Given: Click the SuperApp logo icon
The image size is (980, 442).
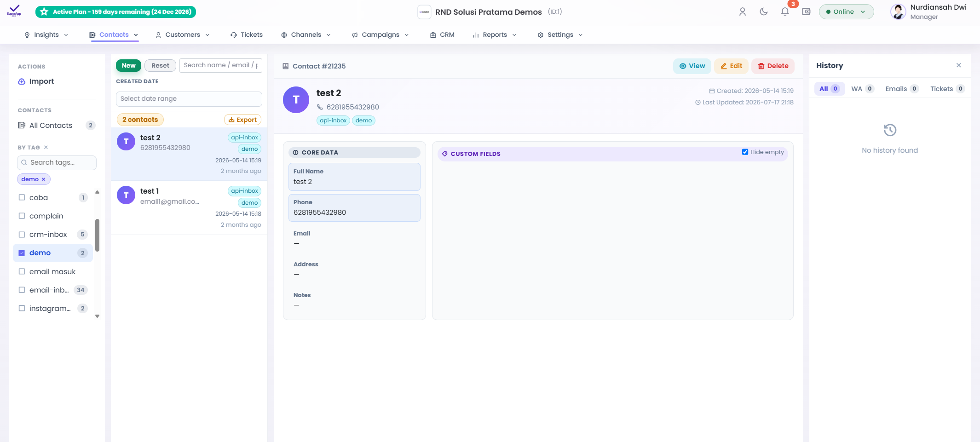Looking at the screenshot, I should (x=14, y=11).
